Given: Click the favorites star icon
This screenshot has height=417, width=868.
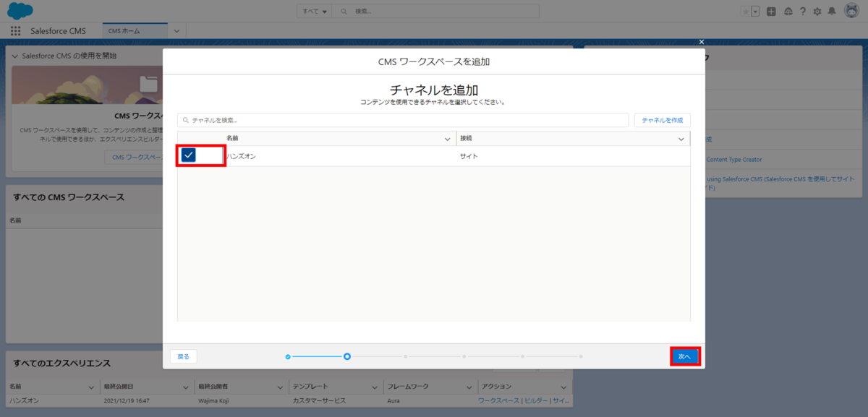Looking at the screenshot, I should pos(746,12).
